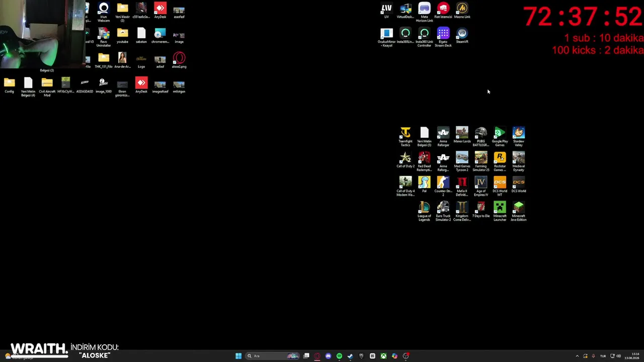Launch Manor Lords
This screenshot has width=644, height=362.
[462, 135]
